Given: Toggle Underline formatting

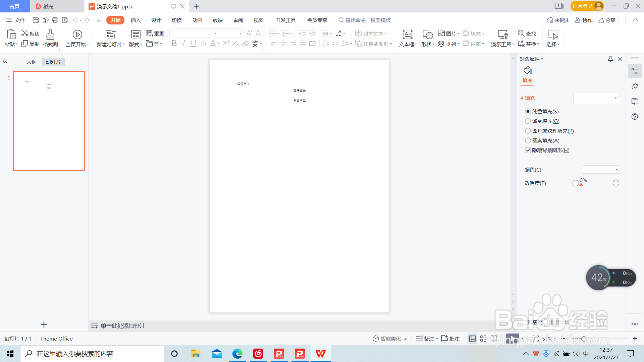Looking at the screenshot, I should (193, 43).
